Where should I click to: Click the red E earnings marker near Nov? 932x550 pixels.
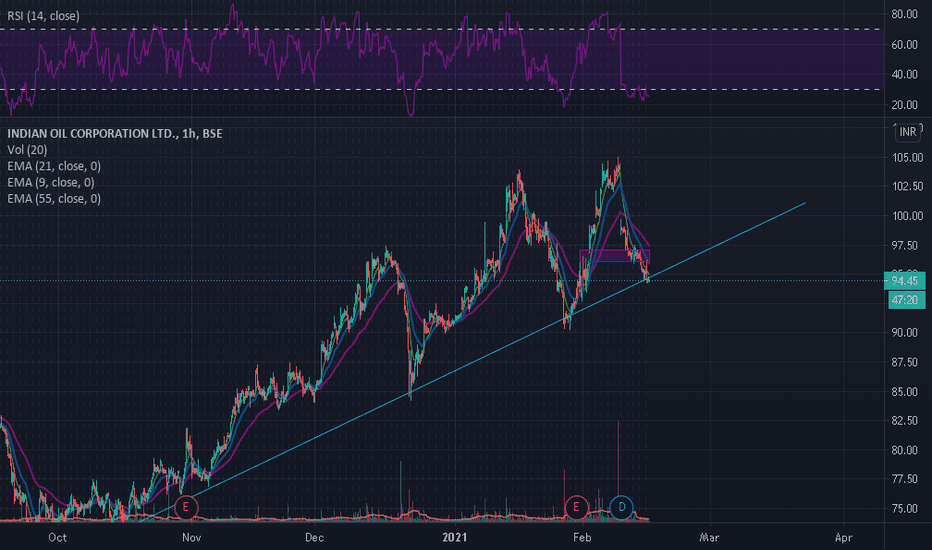[185, 507]
